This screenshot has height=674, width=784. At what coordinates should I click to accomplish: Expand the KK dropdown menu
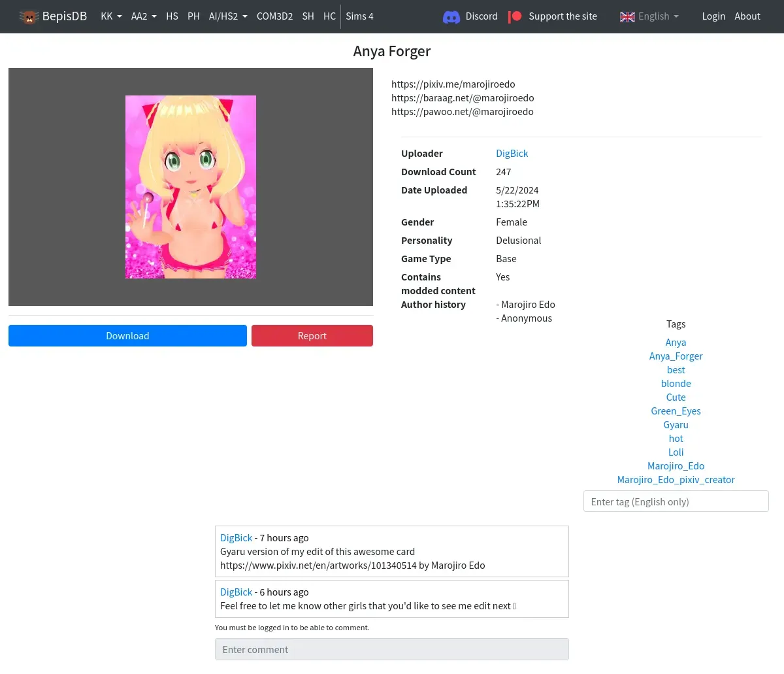click(x=111, y=16)
